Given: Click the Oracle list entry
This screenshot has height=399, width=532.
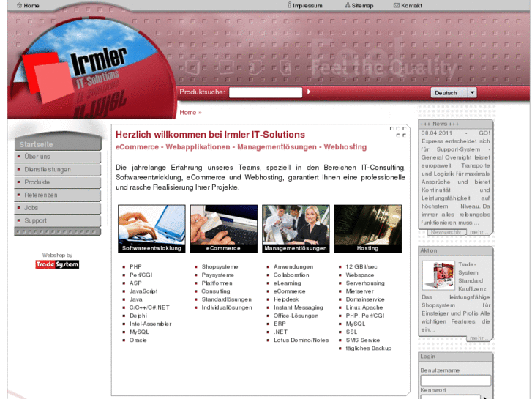Looking at the screenshot, I should point(138,340).
